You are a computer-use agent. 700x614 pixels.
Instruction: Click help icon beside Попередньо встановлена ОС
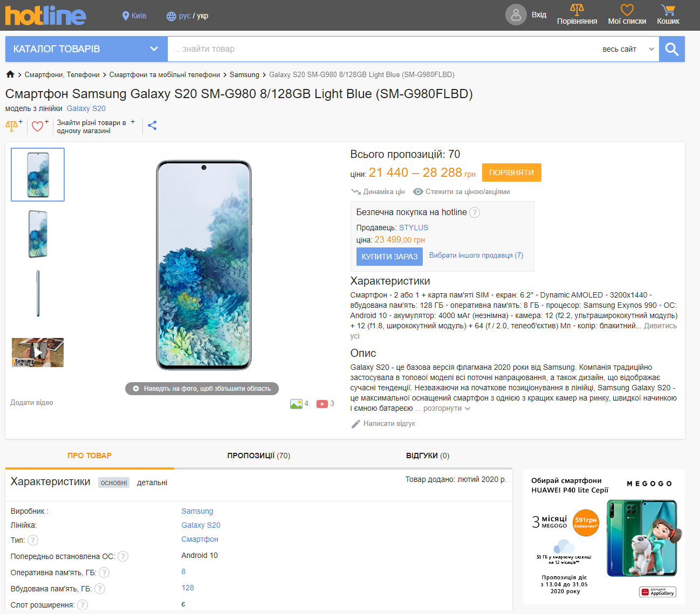123,556
